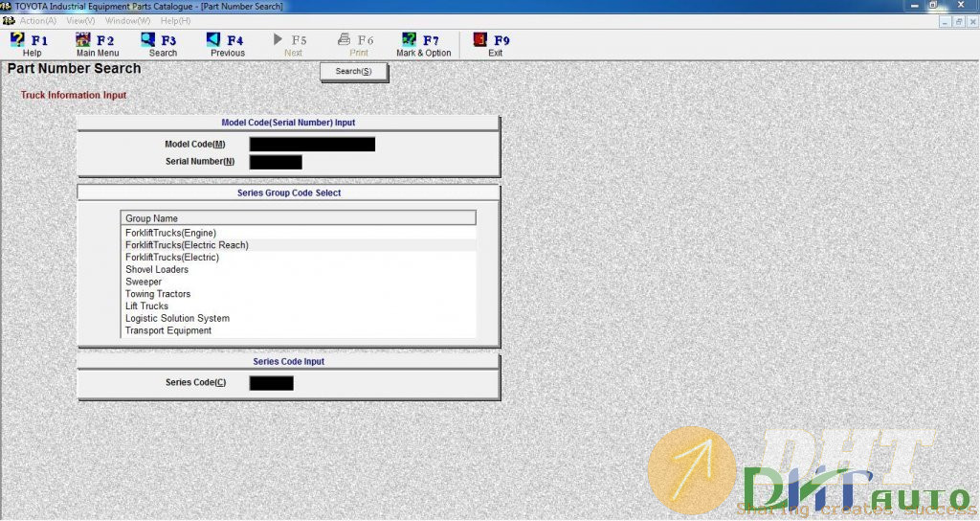Screen dimensions: 980x521
Task: Open F1 Help from the toolbar
Action: [x=29, y=45]
